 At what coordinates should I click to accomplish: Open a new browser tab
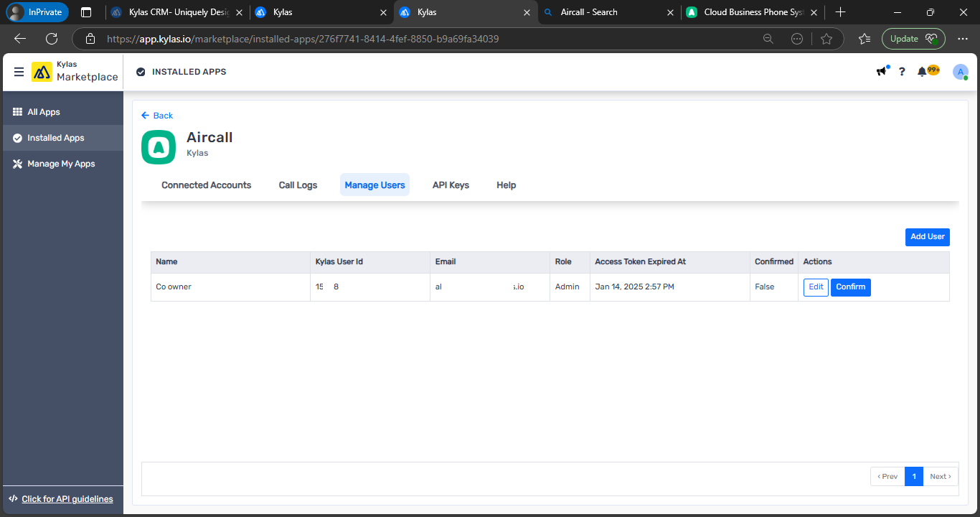tap(841, 12)
